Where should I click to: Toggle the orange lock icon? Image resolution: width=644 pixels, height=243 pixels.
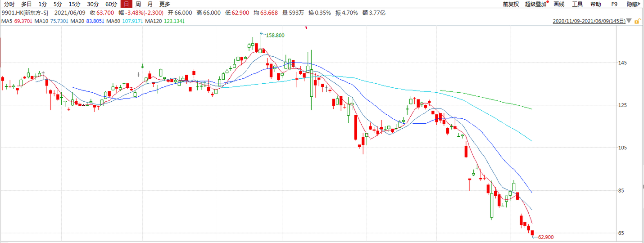636,21
